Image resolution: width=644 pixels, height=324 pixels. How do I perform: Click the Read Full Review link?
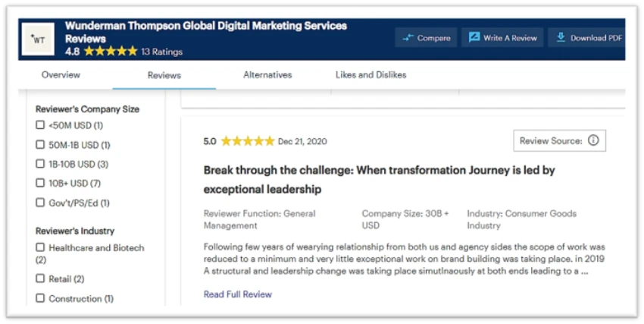tap(238, 294)
